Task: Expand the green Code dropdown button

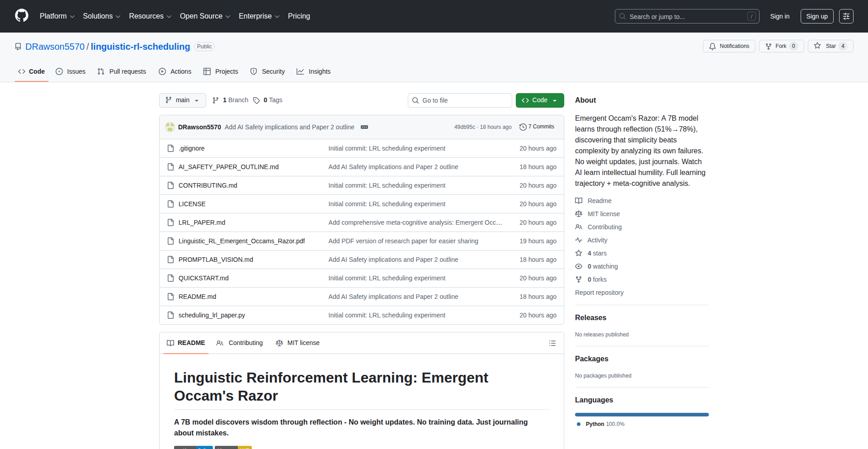Action: coord(539,100)
